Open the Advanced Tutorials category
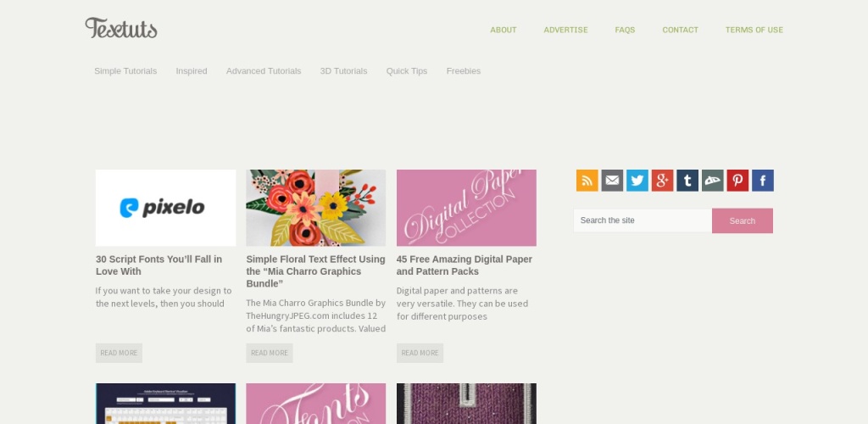 [264, 71]
